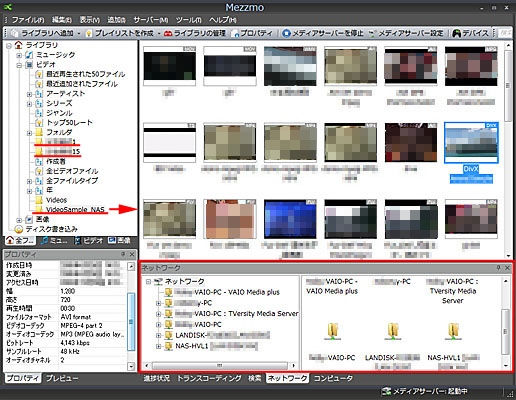
Task: Expand the 画像 tree node
Action: (x=19, y=220)
